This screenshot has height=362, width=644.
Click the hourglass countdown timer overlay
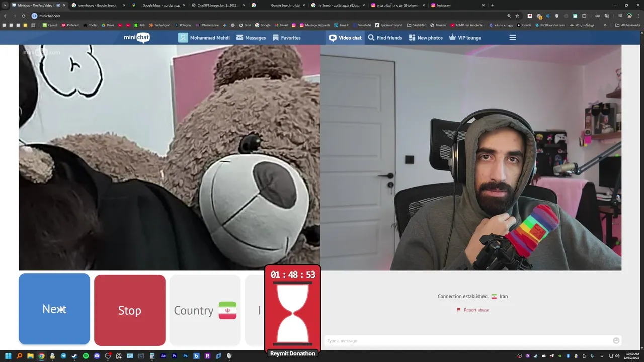pos(293,311)
